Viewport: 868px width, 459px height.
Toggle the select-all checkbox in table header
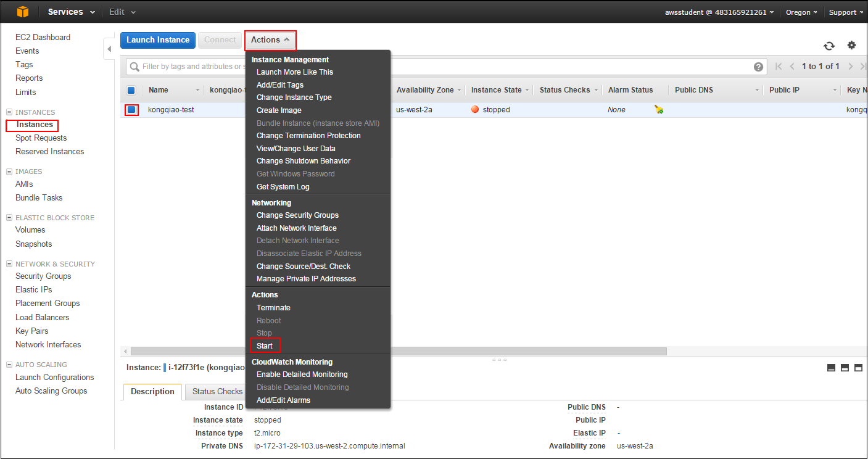131,90
